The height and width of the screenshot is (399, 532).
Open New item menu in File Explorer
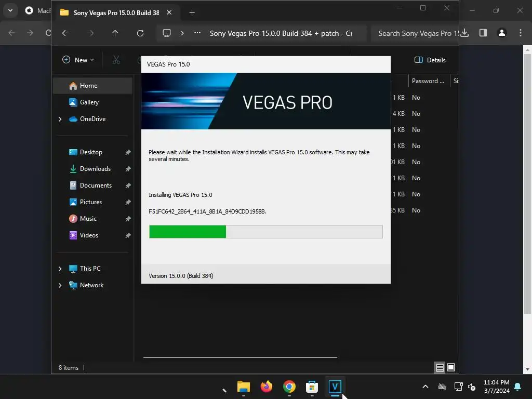point(78,60)
